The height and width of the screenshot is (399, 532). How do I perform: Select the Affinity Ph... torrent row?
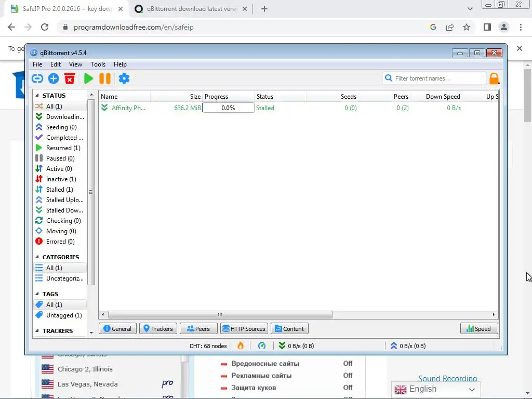299,108
